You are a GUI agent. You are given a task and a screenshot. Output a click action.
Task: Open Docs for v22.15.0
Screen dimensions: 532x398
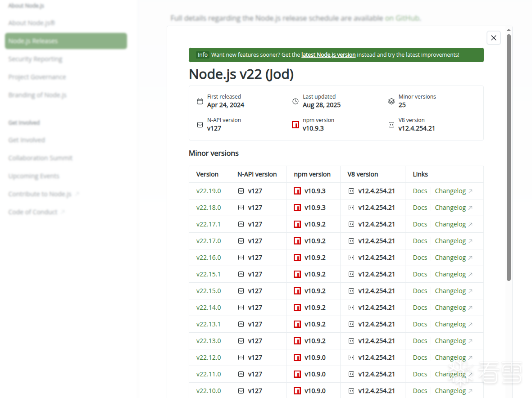(x=420, y=291)
